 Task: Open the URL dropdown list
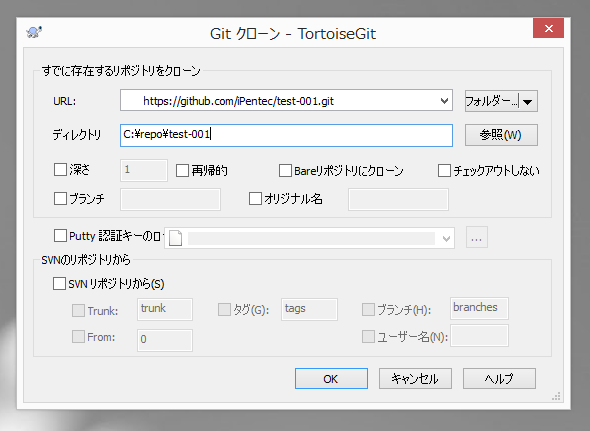tap(444, 101)
